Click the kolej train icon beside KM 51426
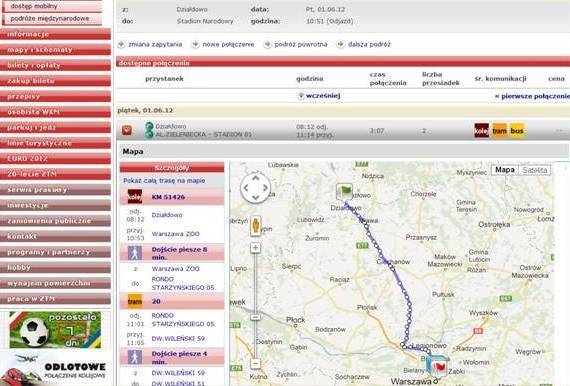The width and height of the screenshot is (570, 386). [x=135, y=197]
